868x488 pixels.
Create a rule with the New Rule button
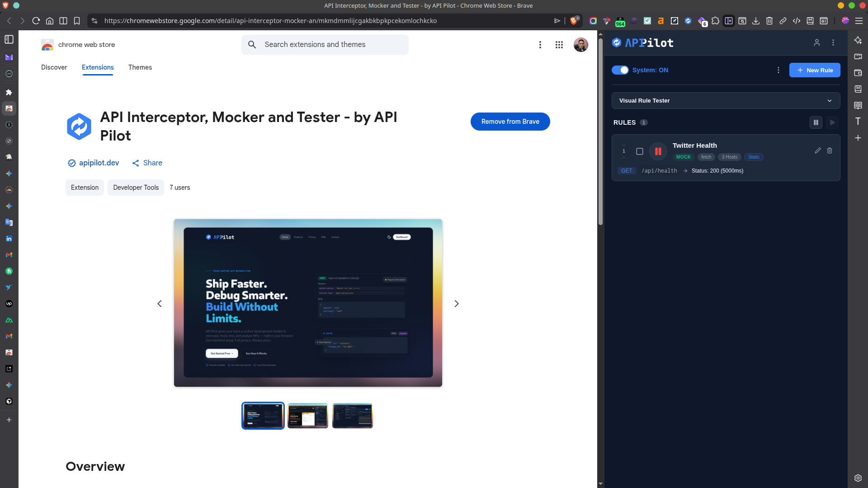(x=815, y=70)
